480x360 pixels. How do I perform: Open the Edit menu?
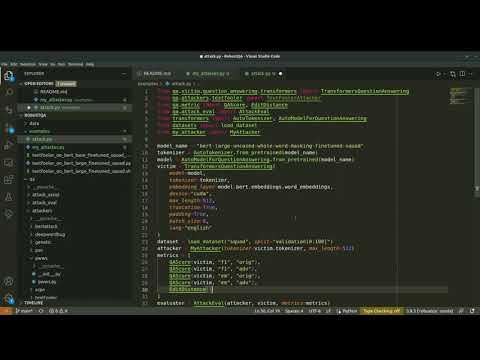[x=14, y=64]
